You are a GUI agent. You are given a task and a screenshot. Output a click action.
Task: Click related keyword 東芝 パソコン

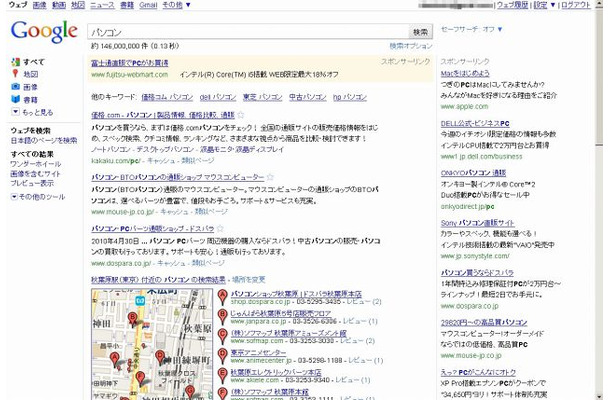coord(263,97)
